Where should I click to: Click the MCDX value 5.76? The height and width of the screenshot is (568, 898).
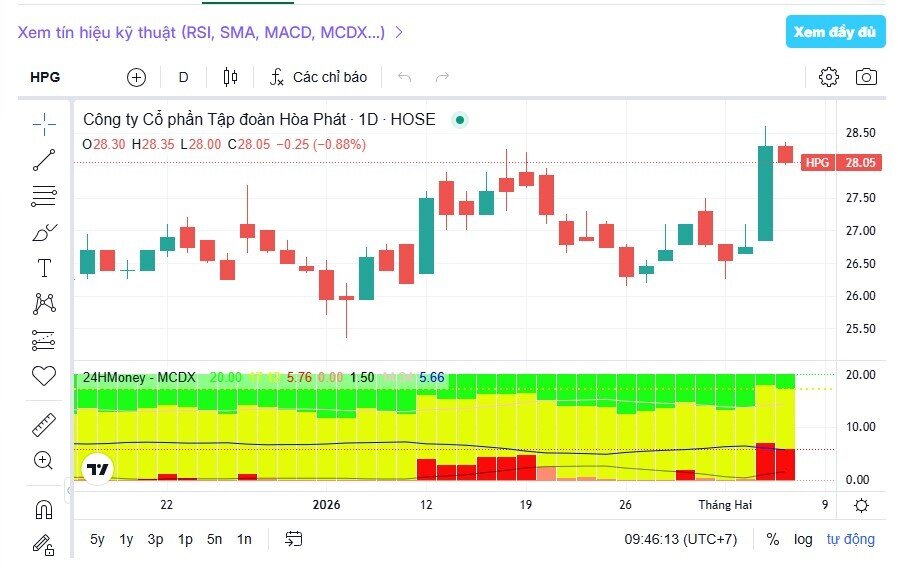[x=299, y=377]
